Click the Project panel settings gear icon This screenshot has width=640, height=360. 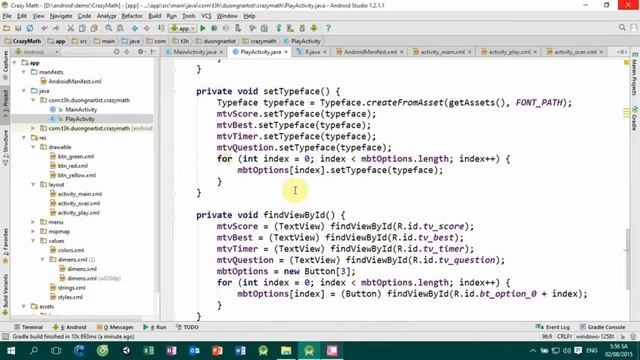[x=141, y=52]
